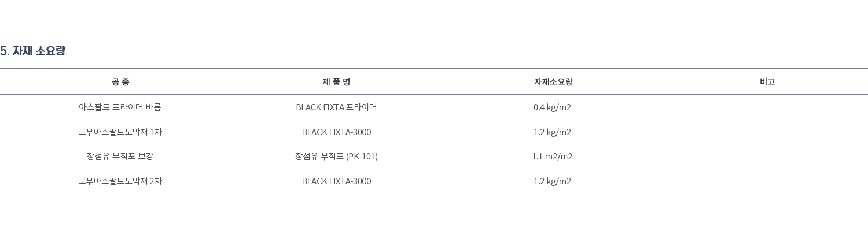Click the 5. 자재 소요량 section heading
The image size is (868, 238).
point(33,51)
